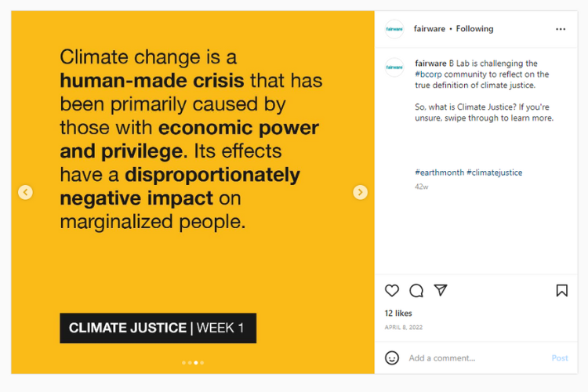Jump to first carousel dot indicator
588x392 pixels.
tap(183, 363)
